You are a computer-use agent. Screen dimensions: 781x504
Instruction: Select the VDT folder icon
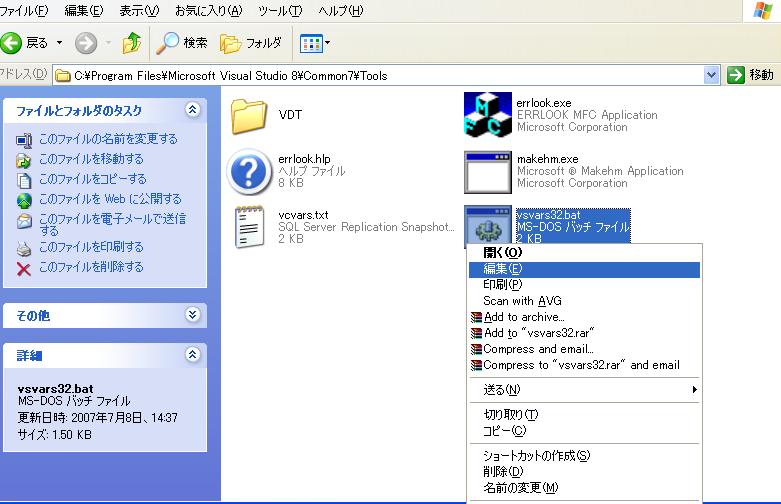click(249, 116)
